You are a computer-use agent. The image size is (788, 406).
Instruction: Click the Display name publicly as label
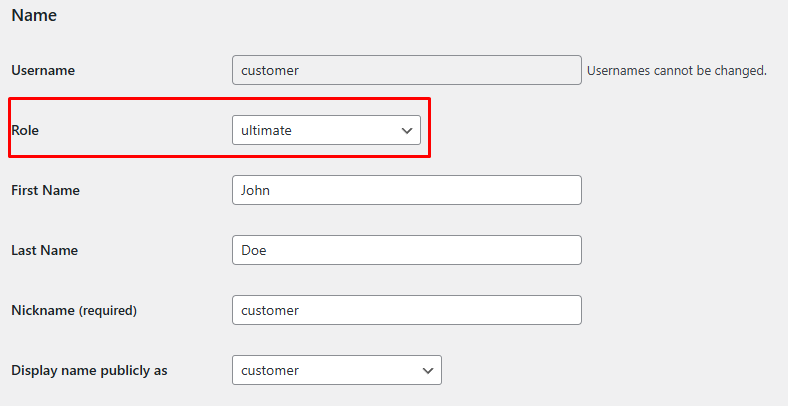(89, 370)
